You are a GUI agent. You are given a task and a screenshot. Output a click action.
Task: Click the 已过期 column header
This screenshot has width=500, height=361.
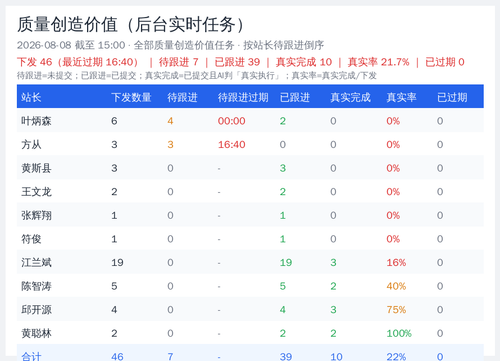coord(452,97)
